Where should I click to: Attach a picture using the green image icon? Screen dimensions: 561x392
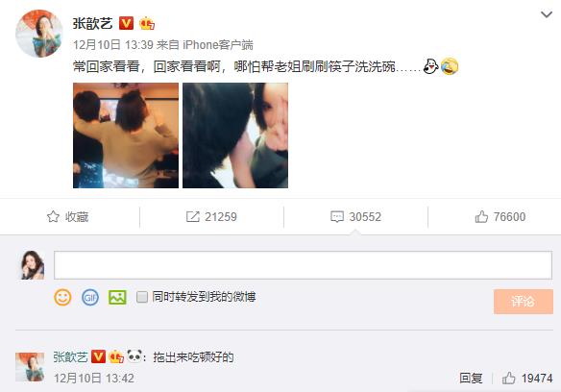tap(117, 297)
